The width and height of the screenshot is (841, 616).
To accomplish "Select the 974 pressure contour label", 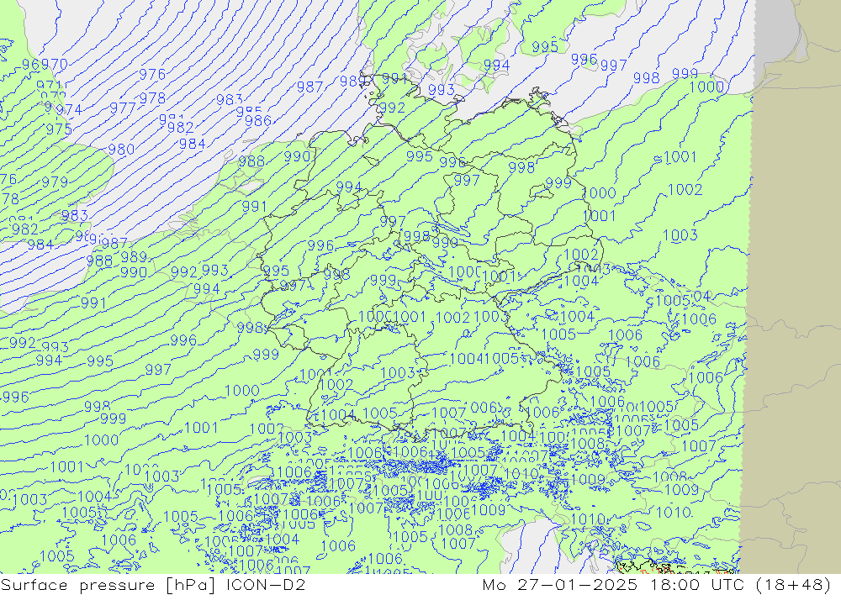I will pos(69,110).
